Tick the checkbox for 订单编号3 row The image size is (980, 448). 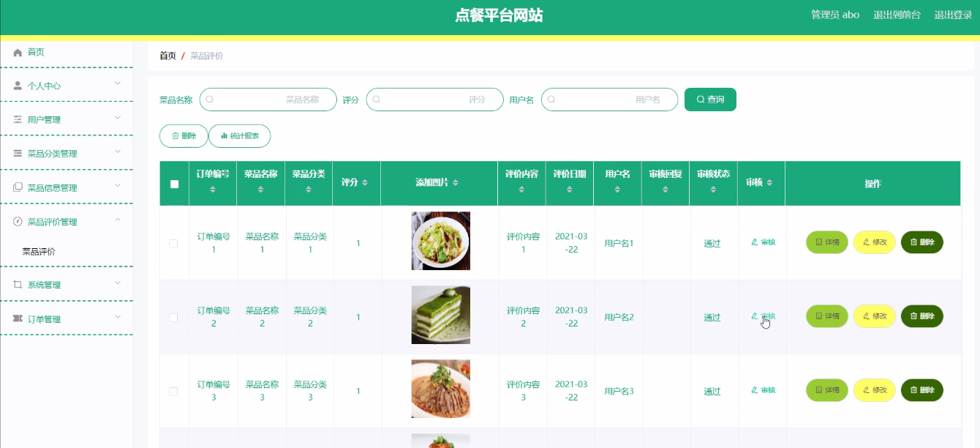click(x=173, y=391)
